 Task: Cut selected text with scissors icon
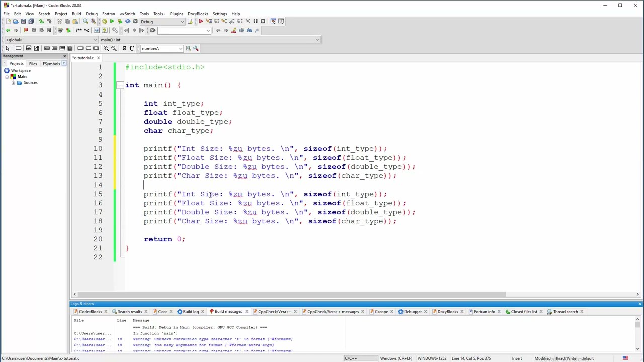59,21
